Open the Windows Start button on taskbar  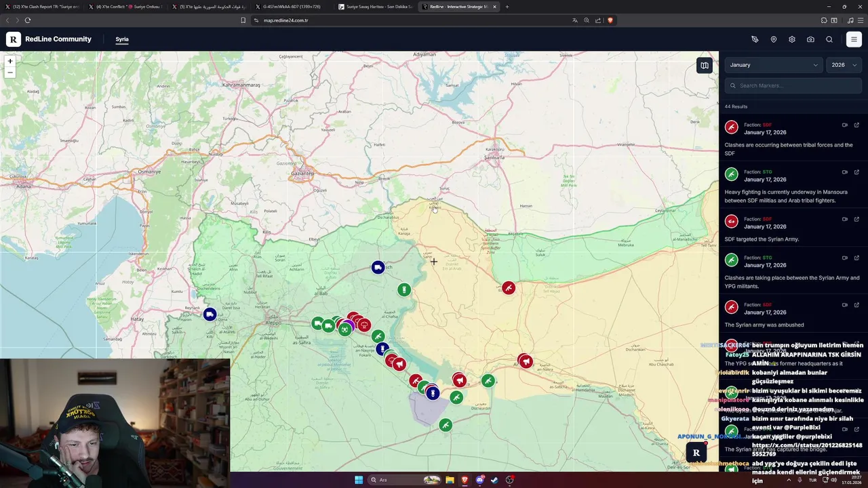(x=359, y=480)
